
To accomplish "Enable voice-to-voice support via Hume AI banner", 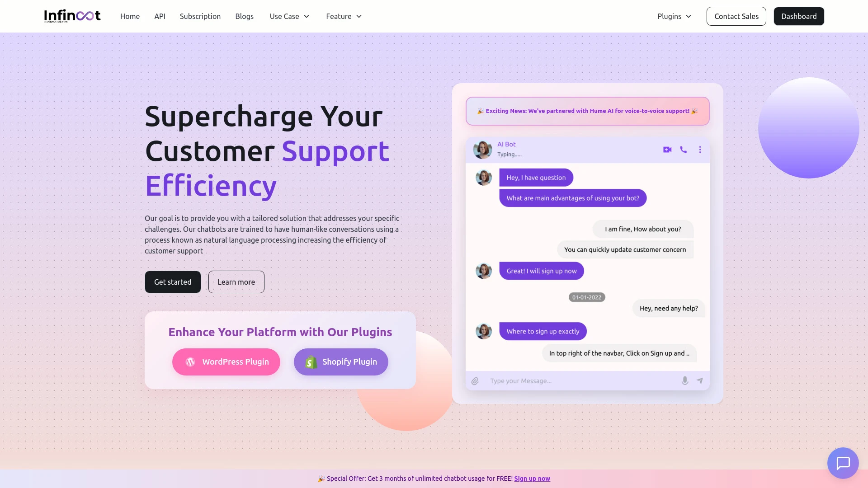I will tap(587, 111).
